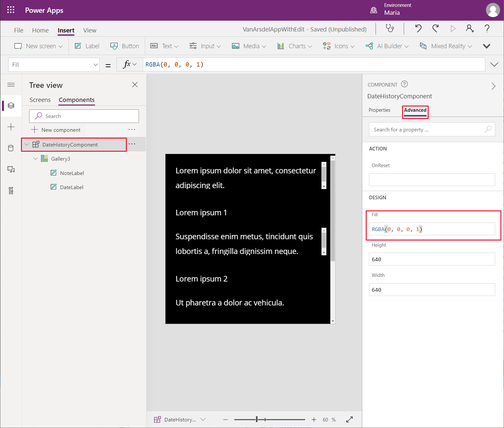
Task: Toggle the hamburger menu in left rail
Action: [11, 85]
